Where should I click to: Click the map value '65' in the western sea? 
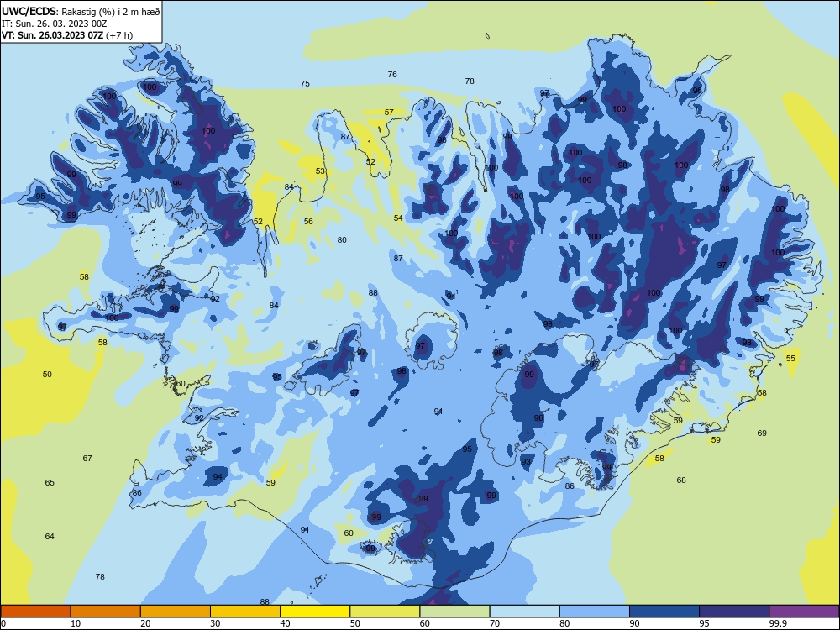tap(50, 483)
